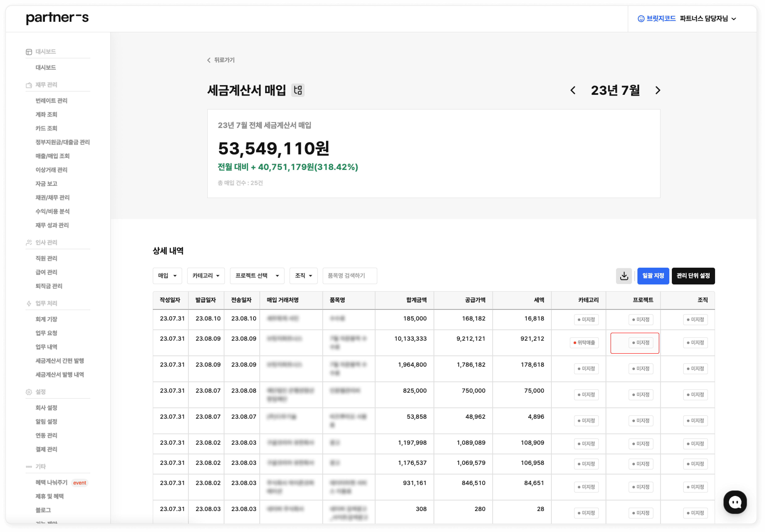This screenshot has width=765, height=532.
Task: Open the 카테고리 filter dropdown
Action: (x=206, y=276)
